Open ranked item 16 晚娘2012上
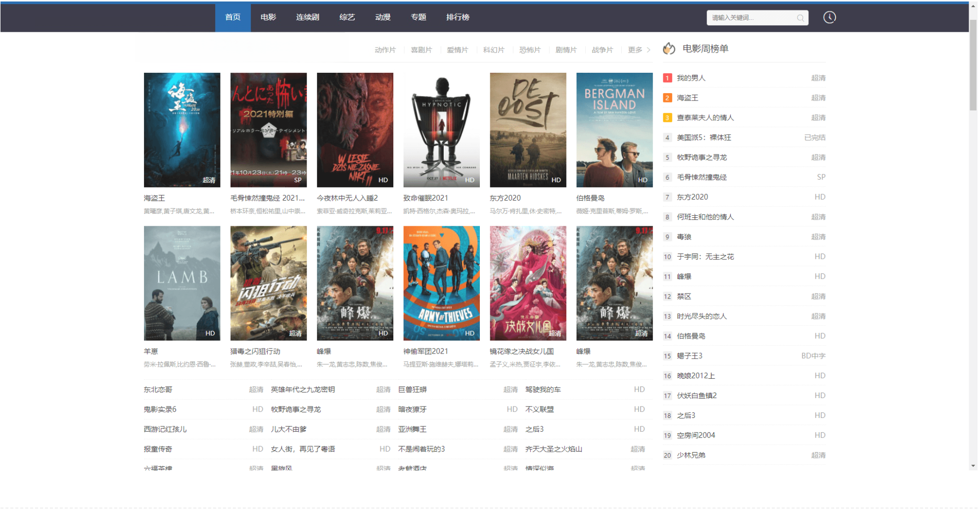 tap(696, 376)
